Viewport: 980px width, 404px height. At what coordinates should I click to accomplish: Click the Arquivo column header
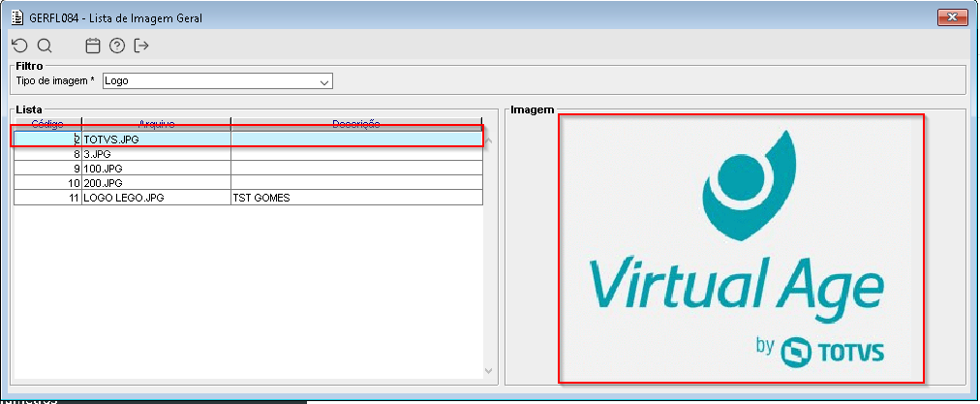coord(156,123)
